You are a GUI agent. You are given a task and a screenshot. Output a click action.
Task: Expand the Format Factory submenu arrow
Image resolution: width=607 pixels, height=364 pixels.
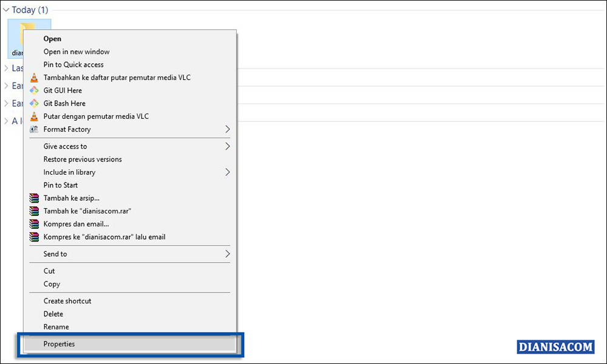point(228,129)
